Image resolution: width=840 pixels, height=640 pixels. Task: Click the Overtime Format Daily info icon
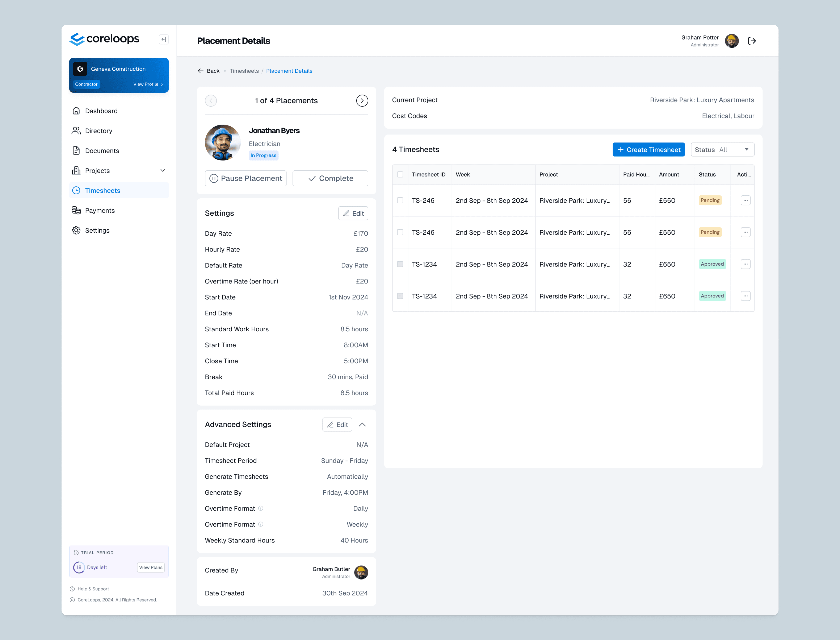pyautogui.click(x=261, y=508)
